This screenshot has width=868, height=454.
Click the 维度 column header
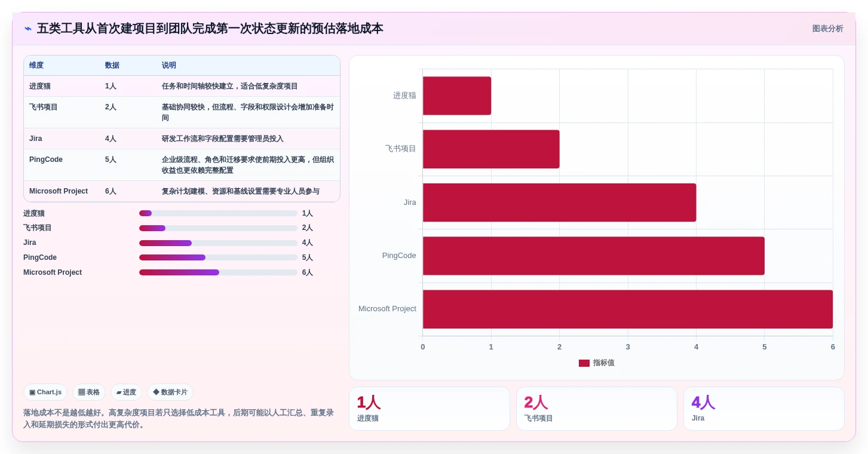36,66
